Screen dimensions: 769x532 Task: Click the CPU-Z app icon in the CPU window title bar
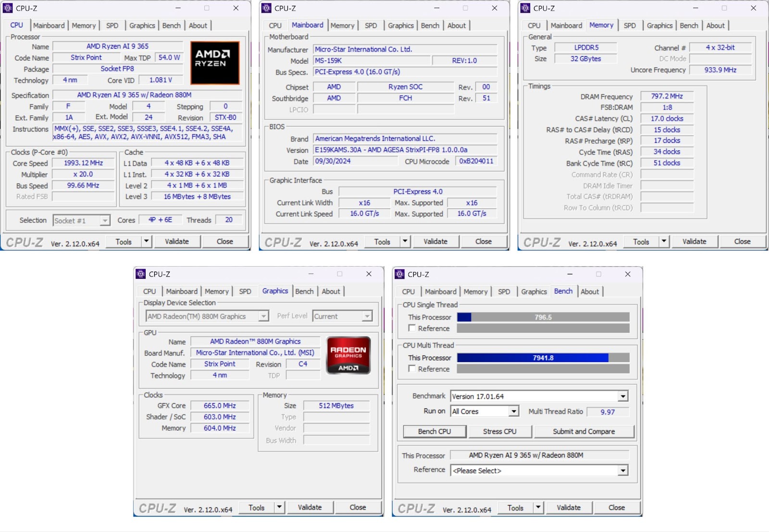8,8
